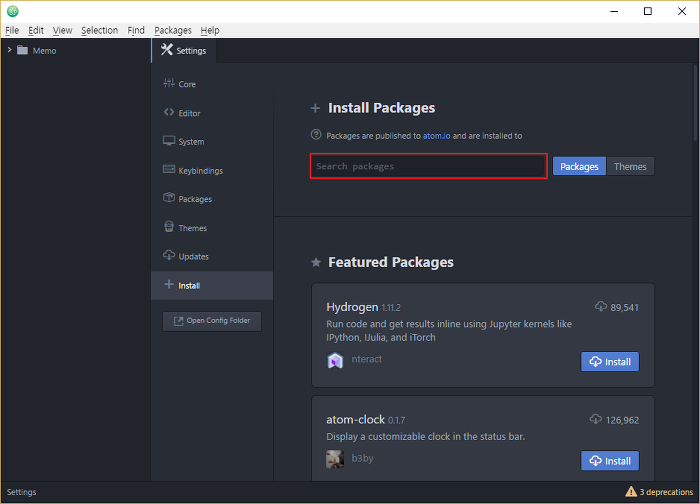Click the deprecations warning triangle icon
The image size is (700, 504).
(631, 492)
